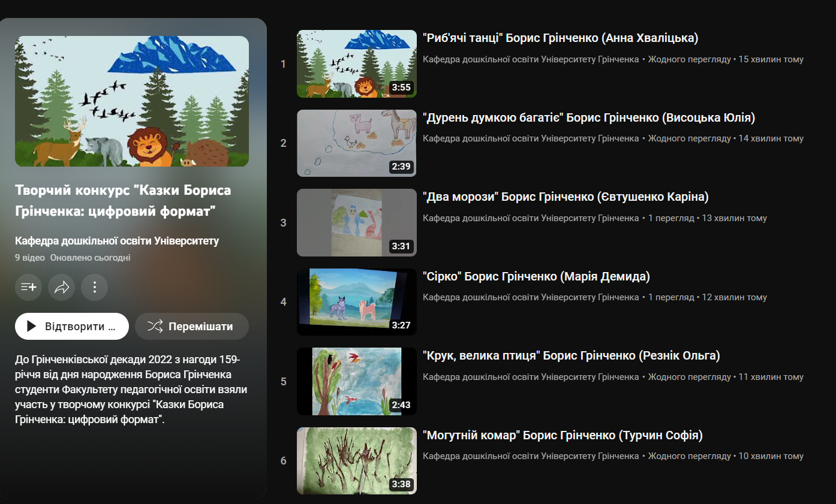836x504 pixels.
Task: Open the "Риб'ячі танці" video thumbnail
Action: click(x=356, y=64)
